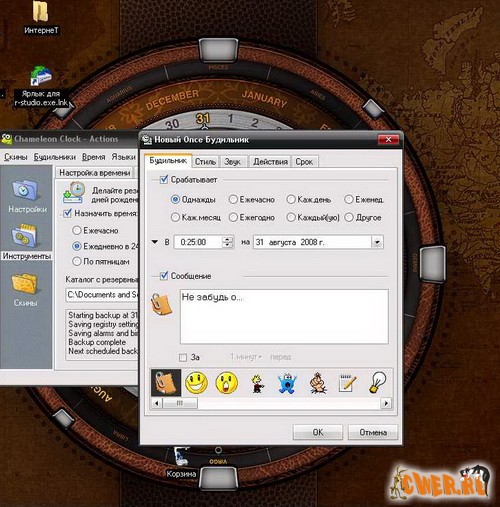Click the clipboard image beside message box
Screen dimensions: 500x507
click(161, 304)
